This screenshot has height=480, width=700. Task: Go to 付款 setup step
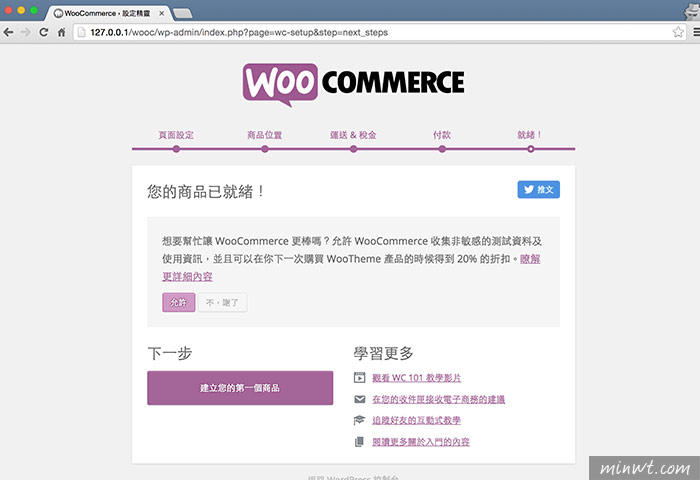(442, 135)
